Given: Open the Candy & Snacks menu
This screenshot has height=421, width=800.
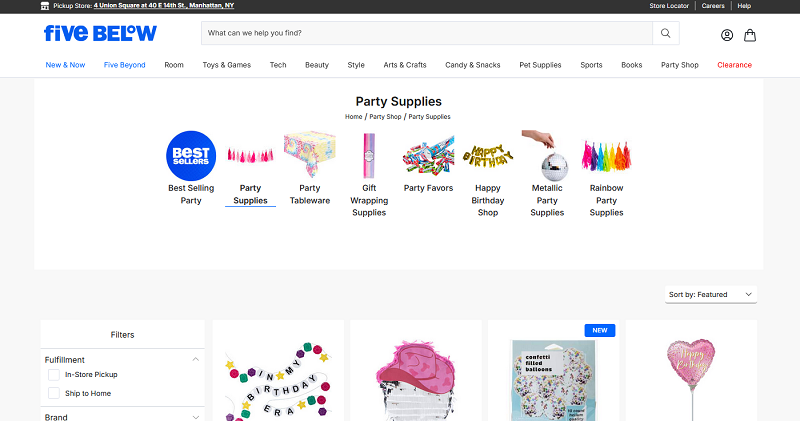Looking at the screenshot, I should click(472, 65).
